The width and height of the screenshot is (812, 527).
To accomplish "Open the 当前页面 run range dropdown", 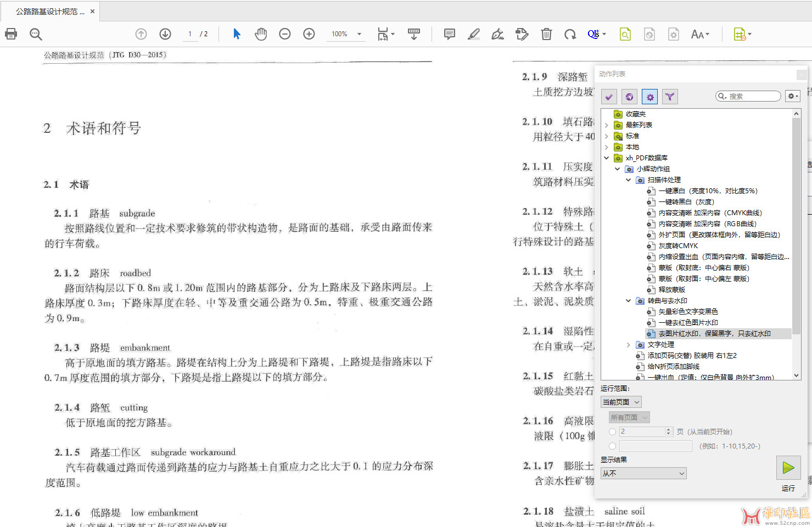I will click(621, 402).
